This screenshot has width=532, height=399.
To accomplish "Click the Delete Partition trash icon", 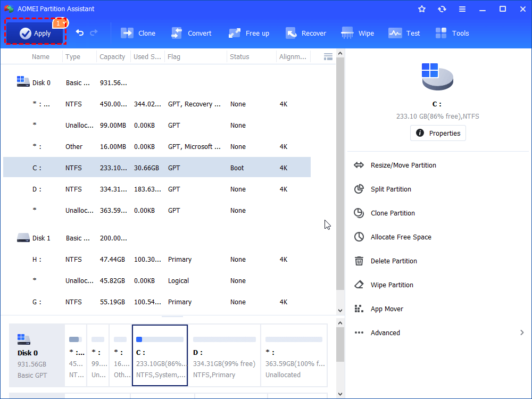I will coord(359,261).
